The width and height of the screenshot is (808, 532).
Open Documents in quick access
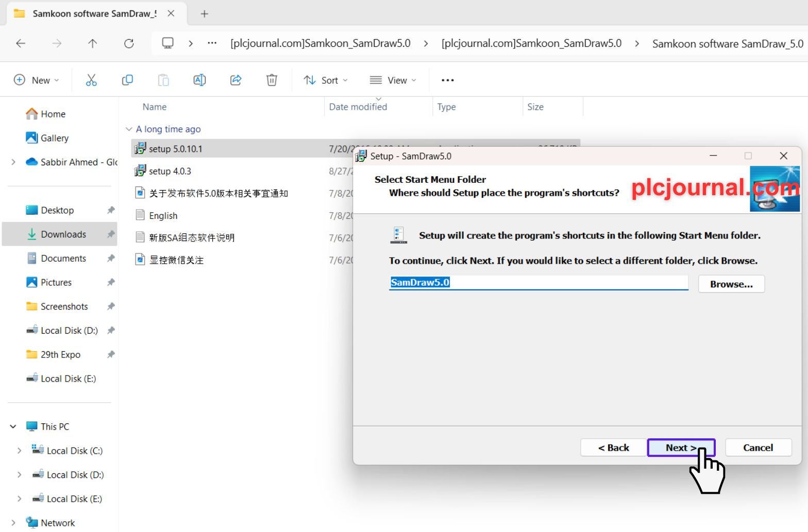pos(63,258)
